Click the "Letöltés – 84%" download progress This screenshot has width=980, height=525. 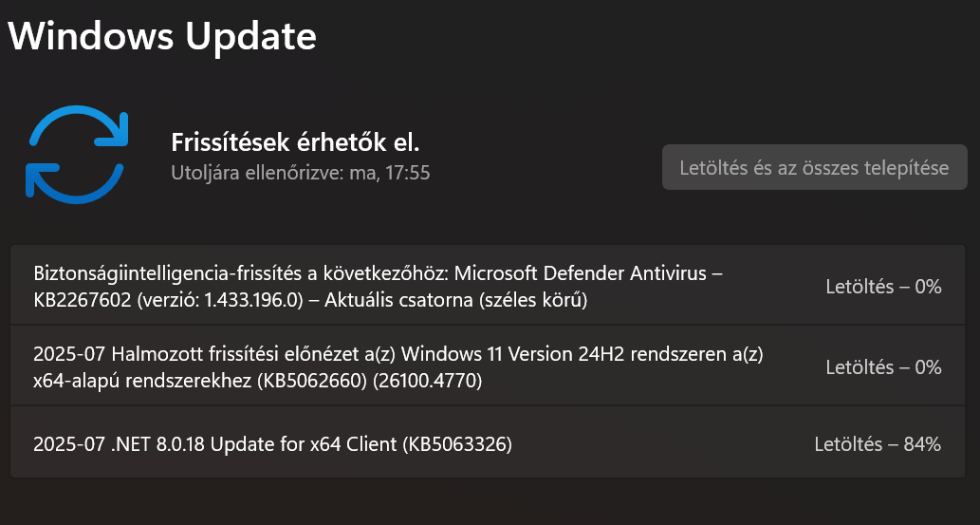coord(878,443)
